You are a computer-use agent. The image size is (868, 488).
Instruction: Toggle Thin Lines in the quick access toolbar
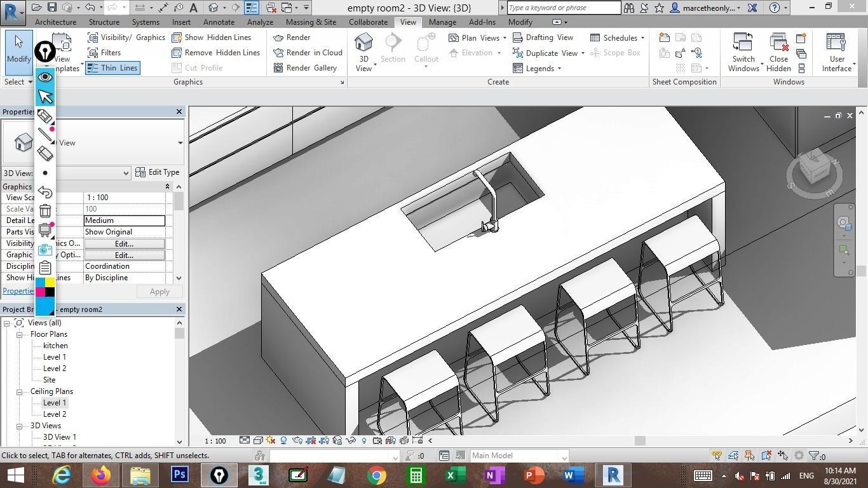coord(252,8)
